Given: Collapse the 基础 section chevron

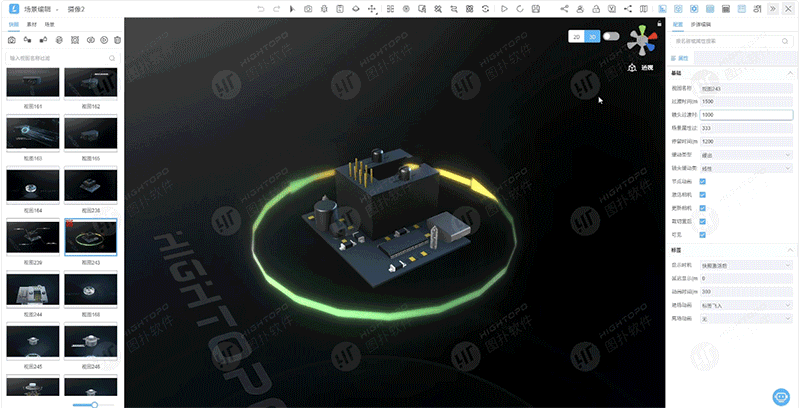Looking at the screenshot, I should coord(790,73).
